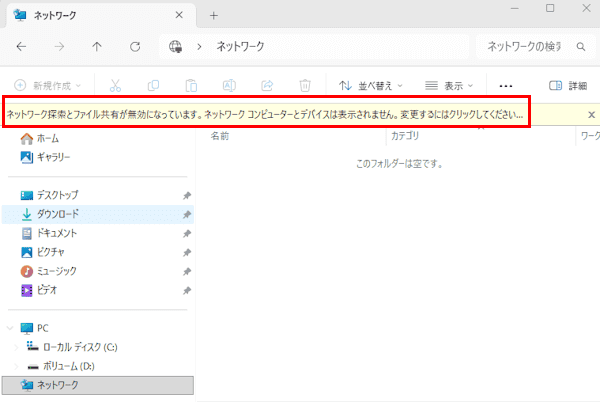Close the ネットワーク tab

(x=179, y=15)
